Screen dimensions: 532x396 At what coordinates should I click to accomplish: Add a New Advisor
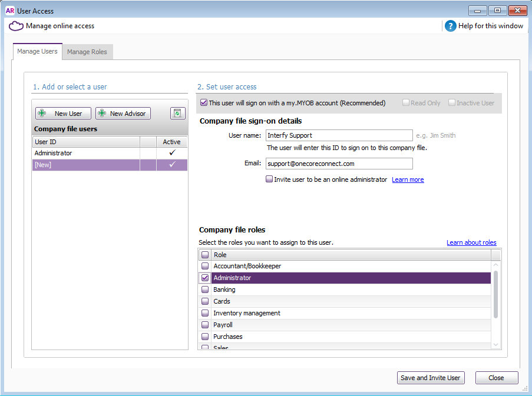point(123,114)
